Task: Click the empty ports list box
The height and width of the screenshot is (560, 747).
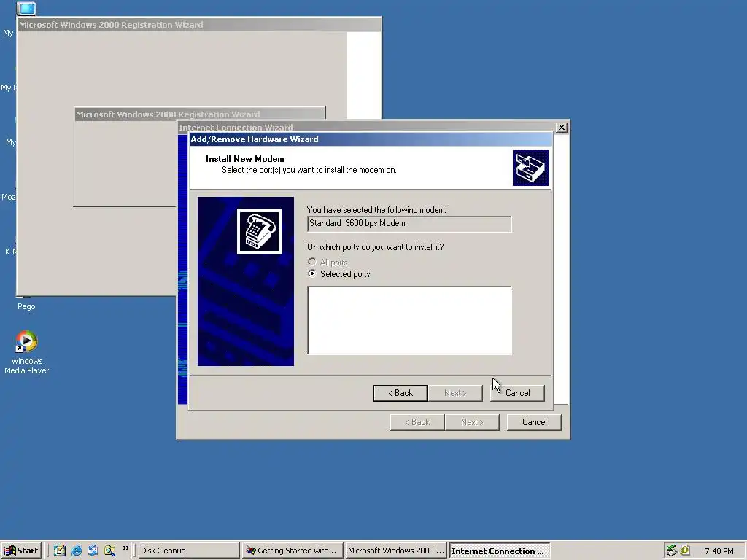Action: tap(409, 321)
